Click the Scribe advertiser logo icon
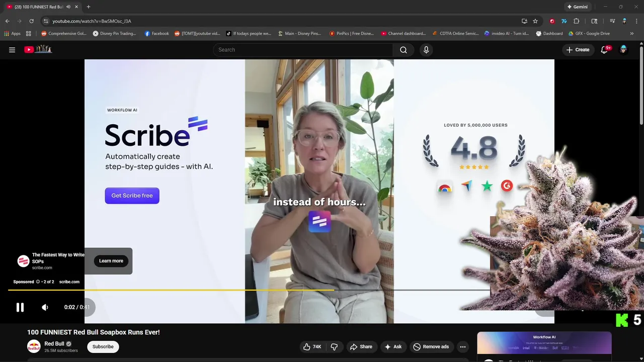The height and width of the screenshot is (362, 644). pos(23,261)
